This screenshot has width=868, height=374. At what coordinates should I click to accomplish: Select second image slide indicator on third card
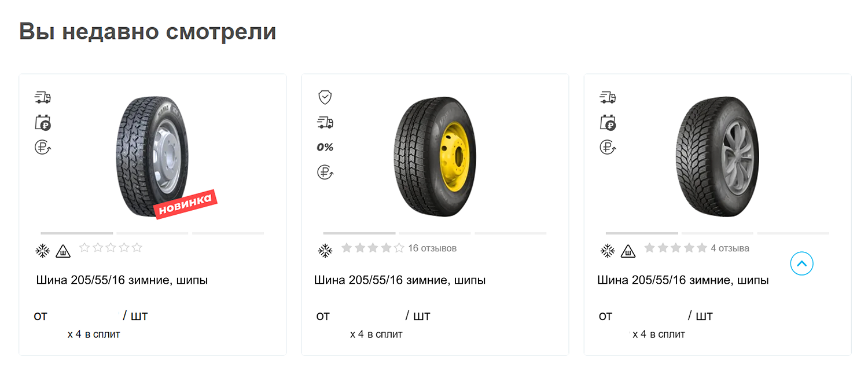[x=718, y=233]
